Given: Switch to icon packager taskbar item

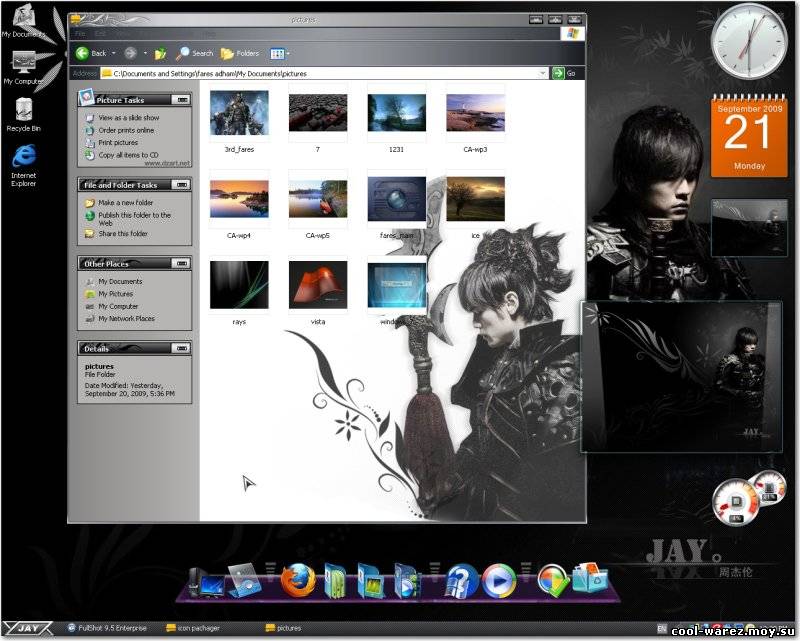Looking at the screenshot, I should click(x=193, y=628).
